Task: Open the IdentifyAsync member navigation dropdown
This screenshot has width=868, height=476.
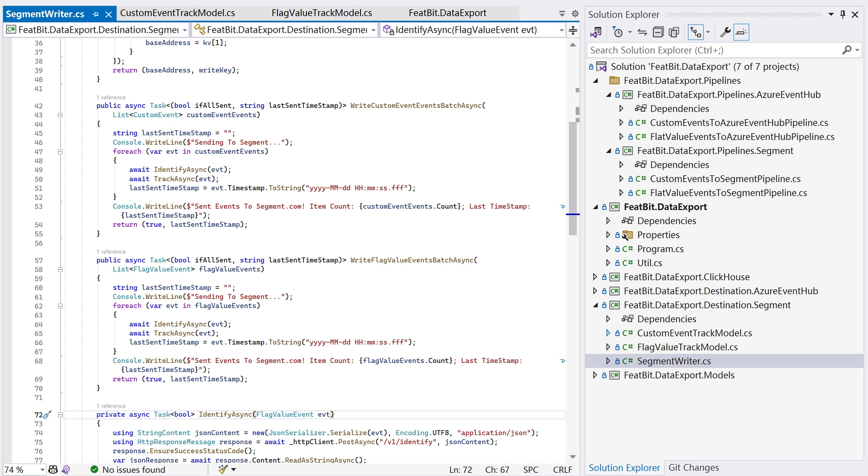Action: tap(561, 30)
